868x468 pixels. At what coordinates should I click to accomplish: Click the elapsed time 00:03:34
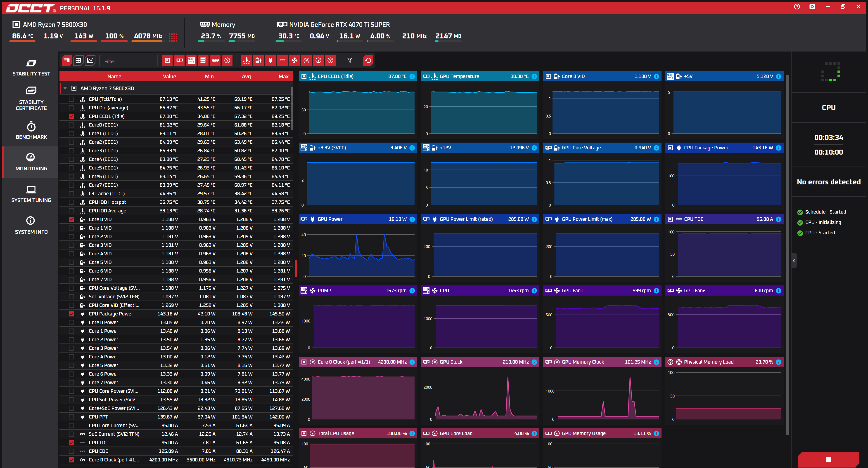[829, 137]
